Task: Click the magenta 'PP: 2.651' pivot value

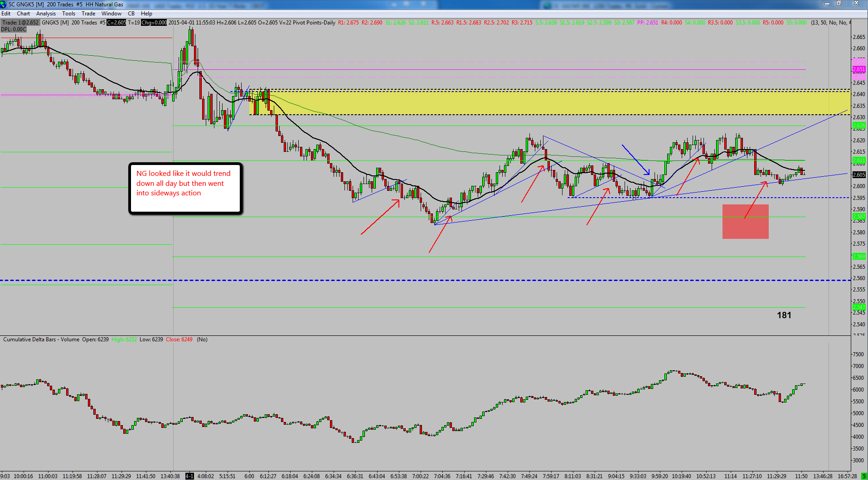Action: [x=648, y=23]
